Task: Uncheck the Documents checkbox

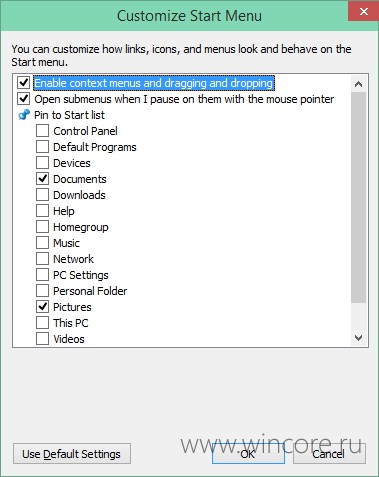Action: point(42,179)
